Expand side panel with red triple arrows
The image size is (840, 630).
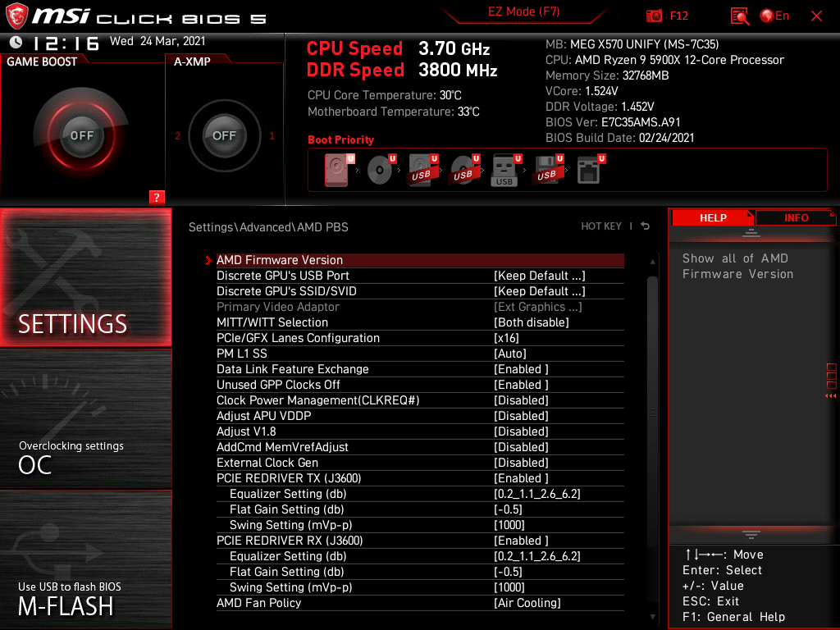pyautogui.click(x=830, y=396)
